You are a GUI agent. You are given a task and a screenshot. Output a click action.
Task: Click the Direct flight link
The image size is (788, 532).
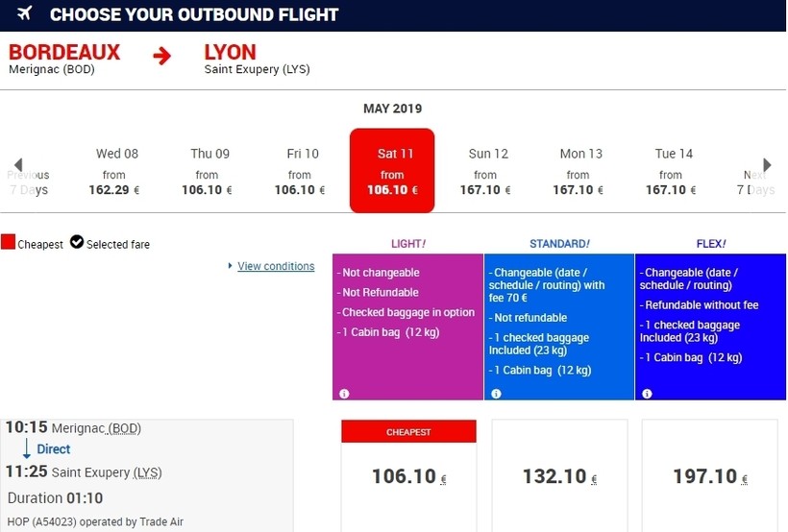click(x=54, y=448)
